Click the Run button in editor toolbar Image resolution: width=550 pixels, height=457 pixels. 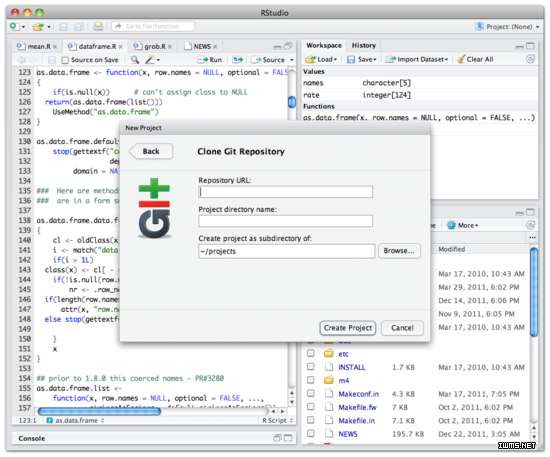point(210,60)
